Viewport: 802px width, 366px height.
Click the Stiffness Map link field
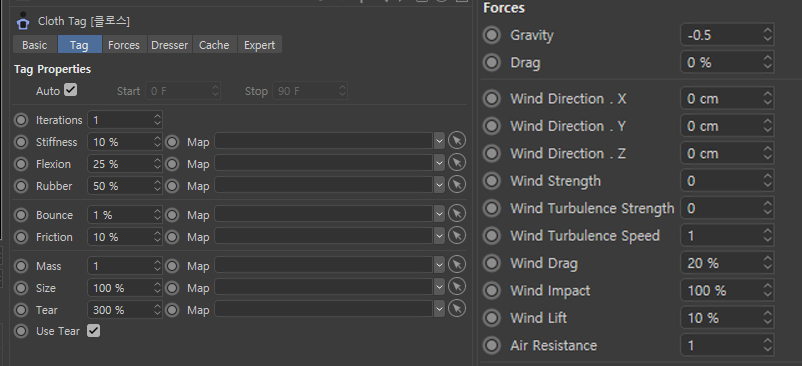[324, 141]
